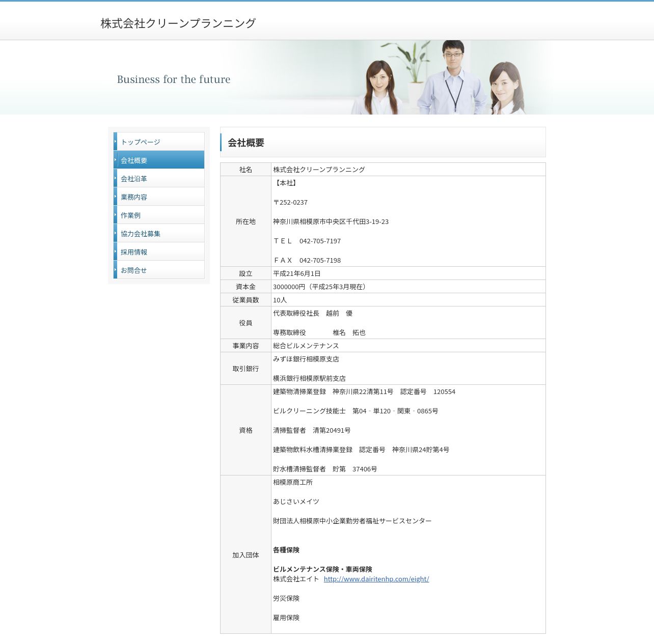The image size is (654, 644).
Task: Select the bank 横浜銀行相模原駅前支店
Action: (x=310, y=378)
